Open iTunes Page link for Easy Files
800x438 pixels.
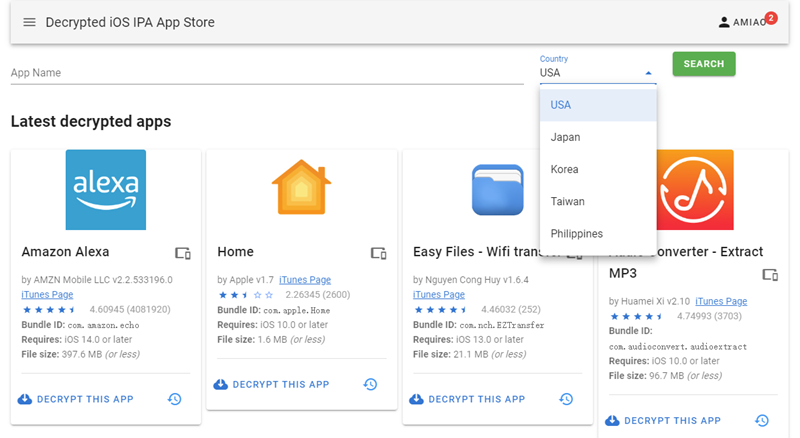click(439, 295)
